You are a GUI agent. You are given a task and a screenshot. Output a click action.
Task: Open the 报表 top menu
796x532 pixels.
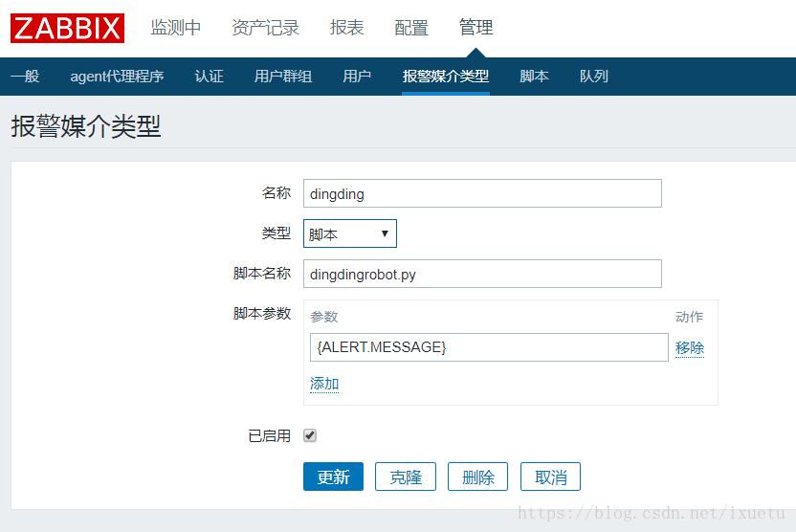346,28
